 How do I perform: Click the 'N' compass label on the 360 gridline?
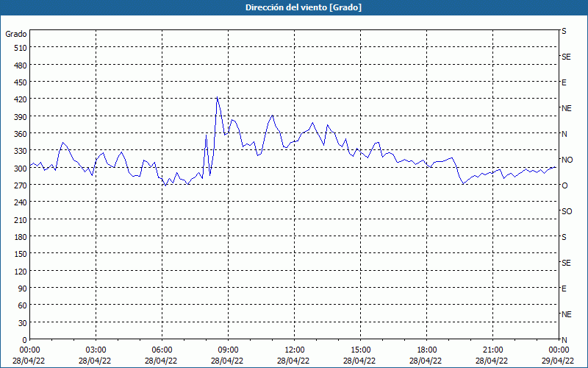(564, 134)
